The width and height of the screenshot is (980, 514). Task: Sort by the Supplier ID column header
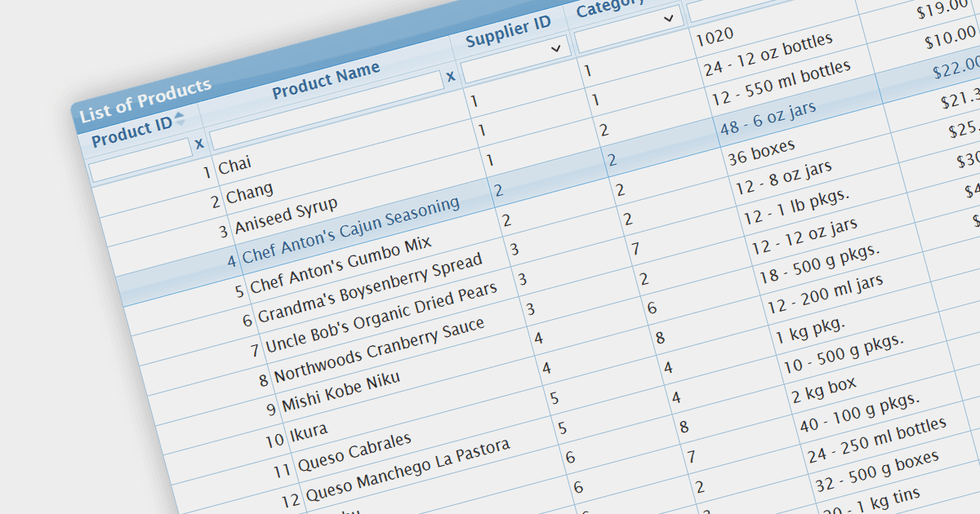(508, 31)
